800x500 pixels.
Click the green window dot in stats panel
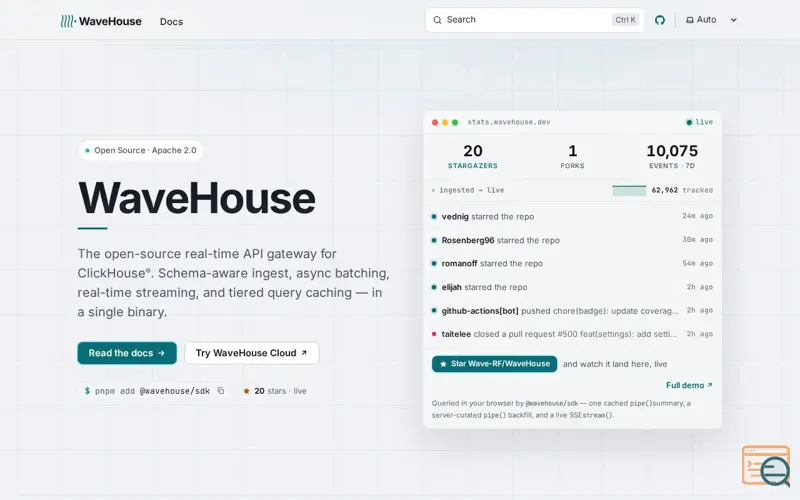tap(455, 122)
